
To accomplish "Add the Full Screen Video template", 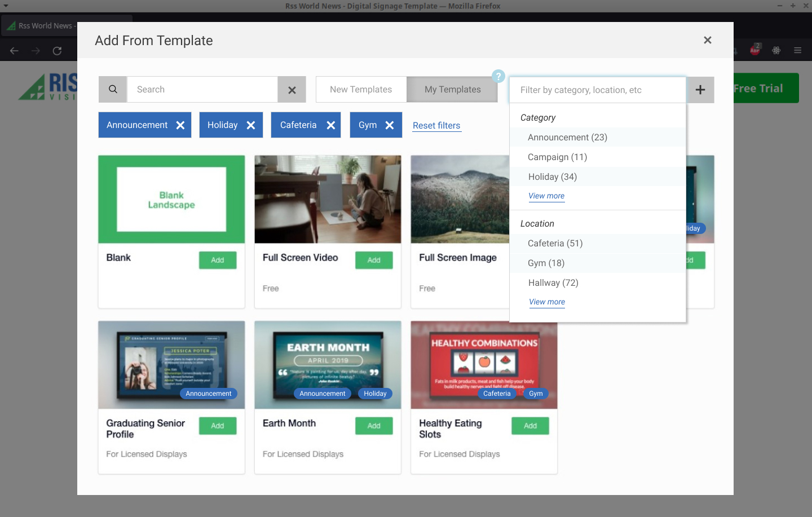I will (374, 260).
